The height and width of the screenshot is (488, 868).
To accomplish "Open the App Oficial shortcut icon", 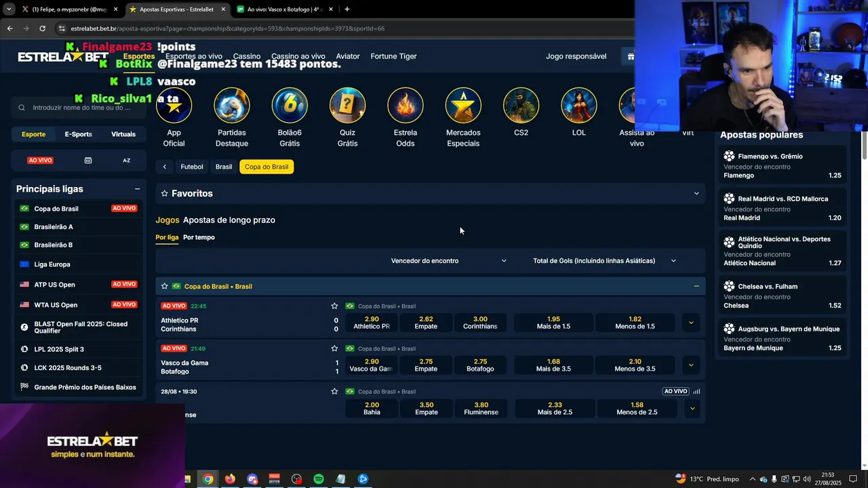I will 174,106.
